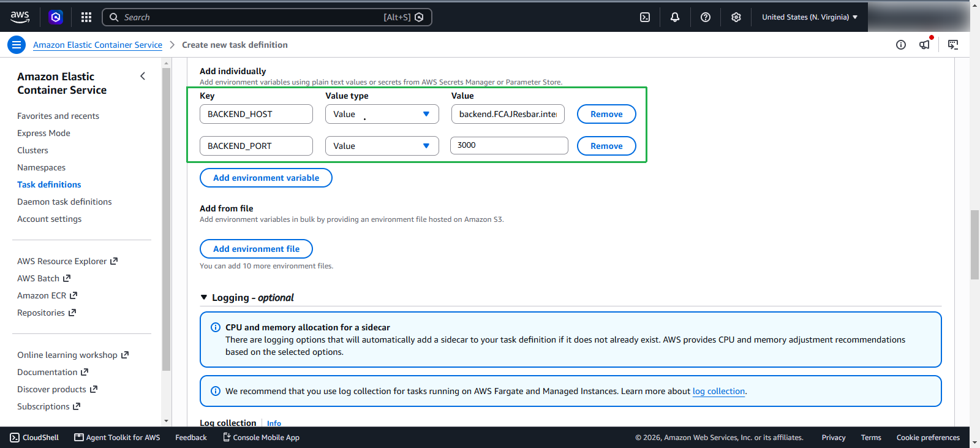Screen dimensions: 980x448
Task: Open the help question mark menu
Action: (706, 17)
